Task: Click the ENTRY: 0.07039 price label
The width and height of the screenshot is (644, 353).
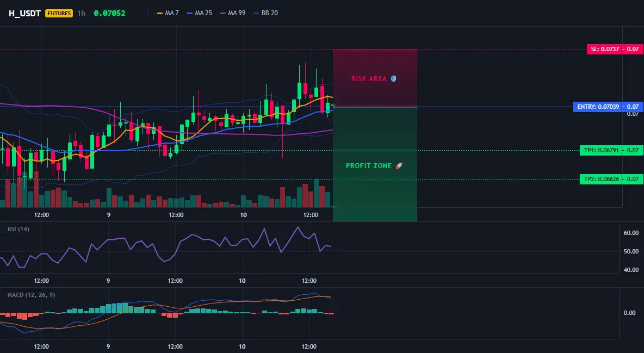Action: tap(598, 107)
